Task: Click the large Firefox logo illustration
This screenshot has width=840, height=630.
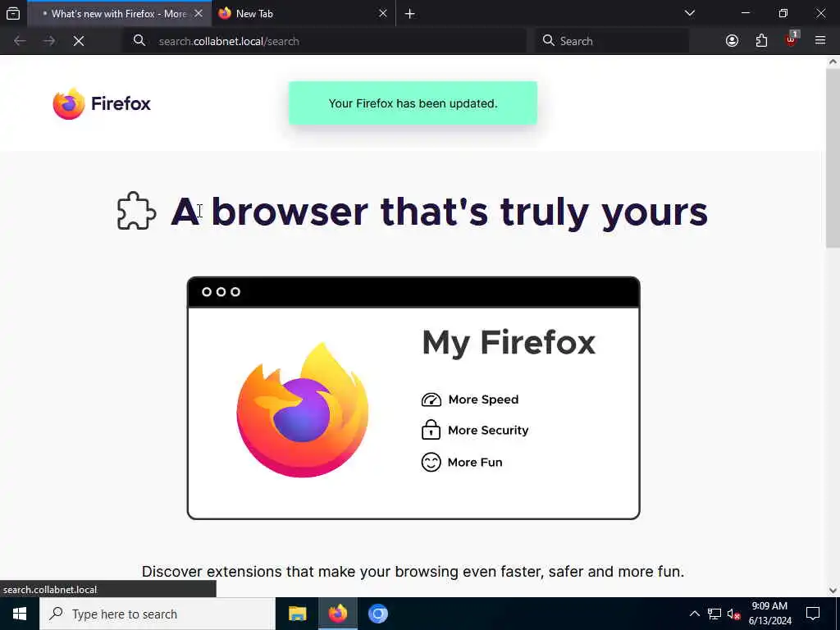Action: tap(303, 410)
